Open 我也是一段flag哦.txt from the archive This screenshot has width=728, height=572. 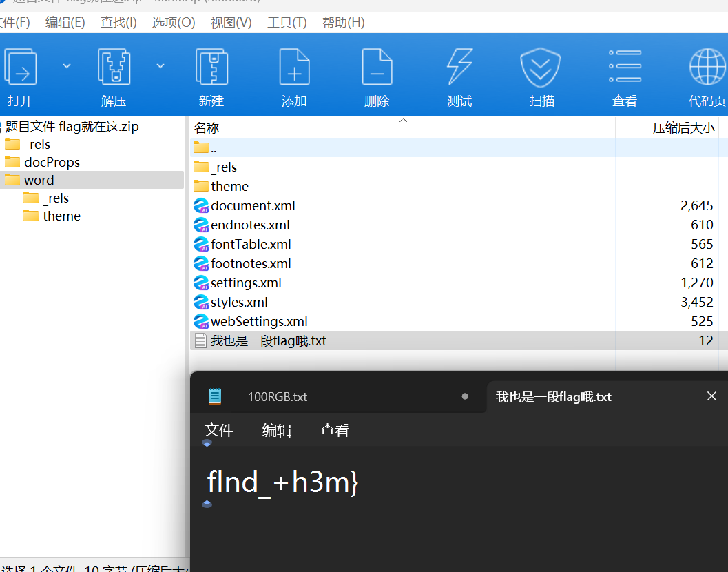[x=267, y=340]
